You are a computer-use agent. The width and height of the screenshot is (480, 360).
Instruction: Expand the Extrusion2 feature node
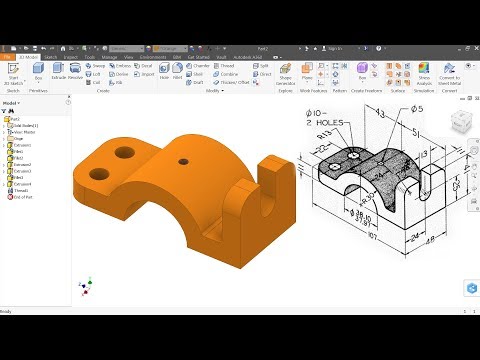click(x=4, y=165)
